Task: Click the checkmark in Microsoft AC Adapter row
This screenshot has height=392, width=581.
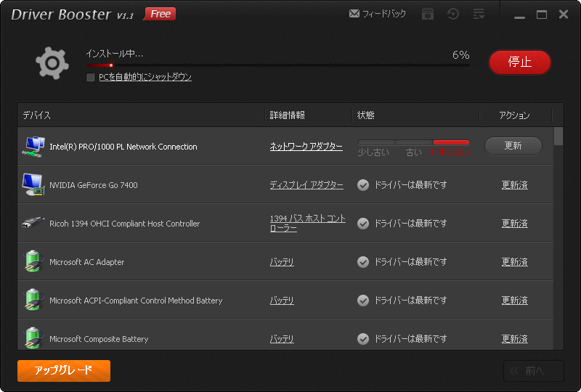Action: pos(363,262)
